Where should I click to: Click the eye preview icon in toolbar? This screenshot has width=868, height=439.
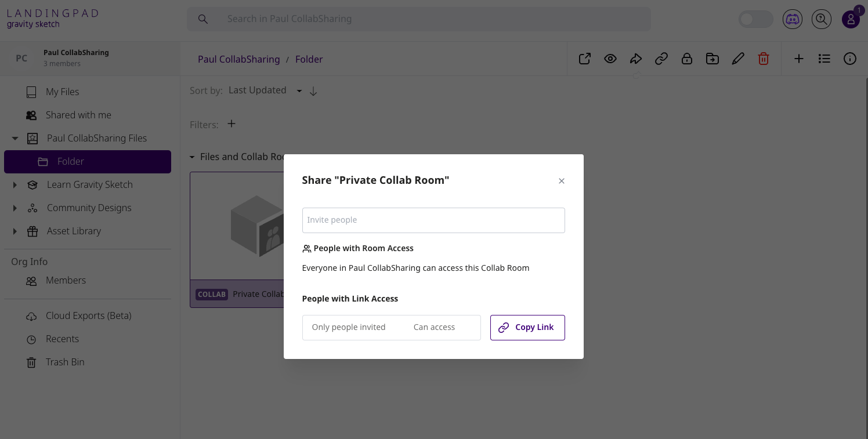[610, 59]
